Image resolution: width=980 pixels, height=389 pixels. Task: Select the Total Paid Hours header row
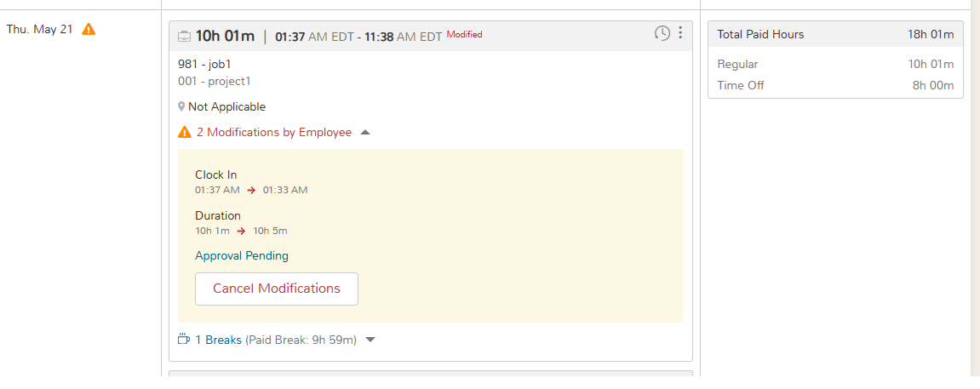[835, 34]
